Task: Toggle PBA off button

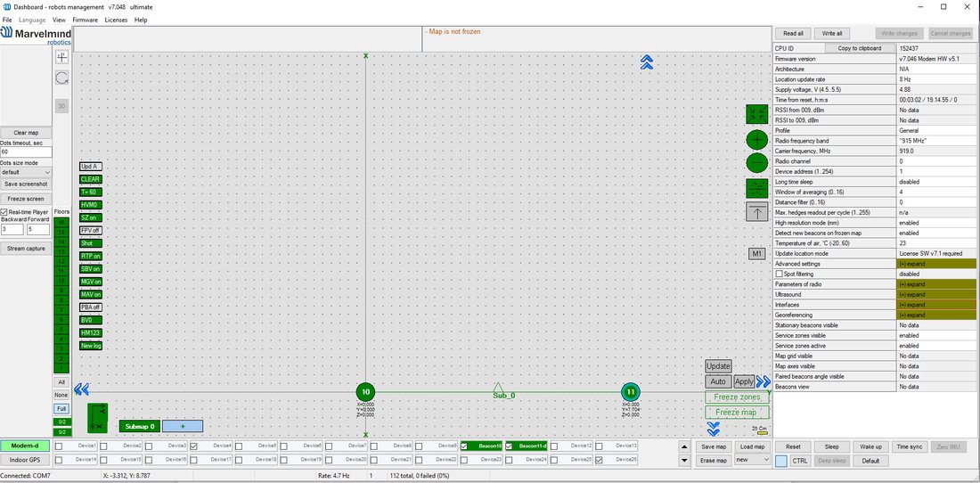Action: [x=91, y=307]
